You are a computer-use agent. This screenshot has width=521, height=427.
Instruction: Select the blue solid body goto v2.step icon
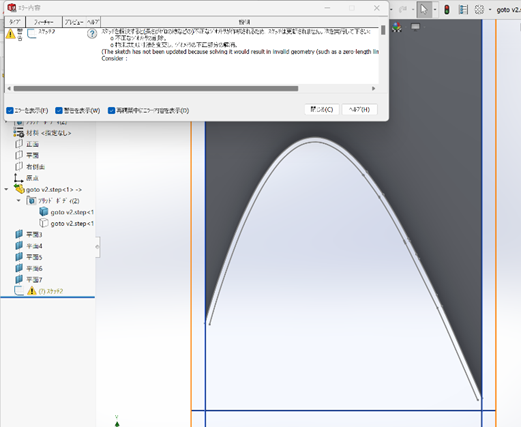click(44, 212)
